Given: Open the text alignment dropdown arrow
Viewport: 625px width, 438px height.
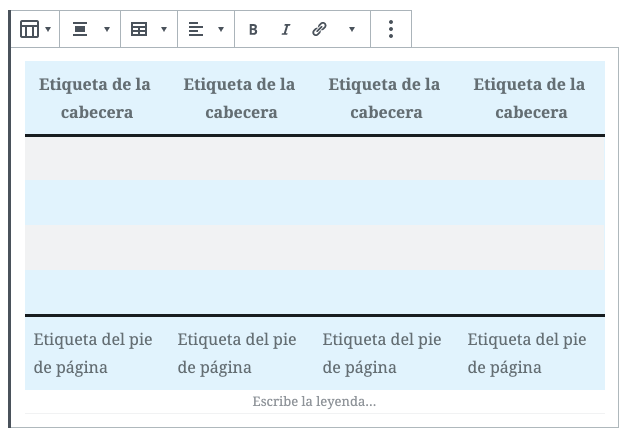Looking at the screenshot, I should tap(221, 30).
